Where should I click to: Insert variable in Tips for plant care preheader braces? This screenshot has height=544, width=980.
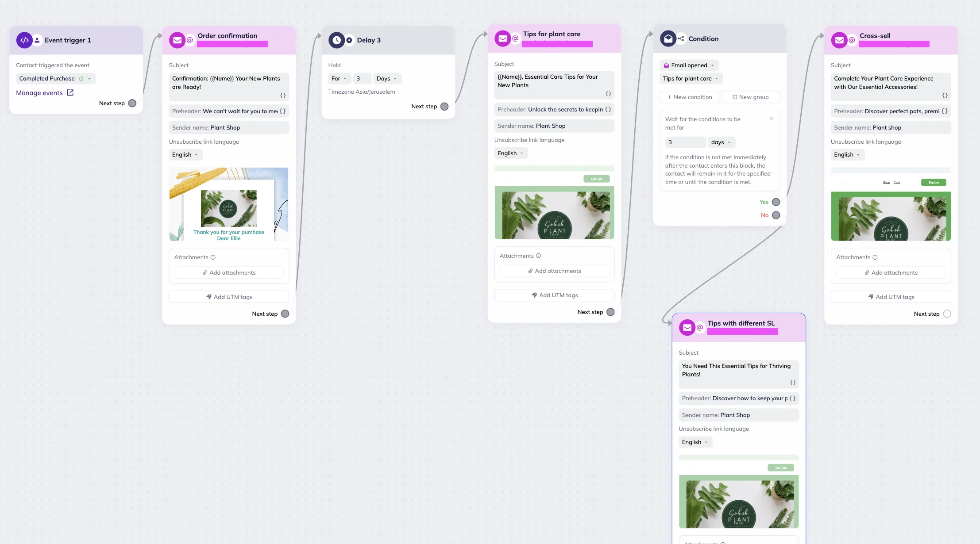608,109
